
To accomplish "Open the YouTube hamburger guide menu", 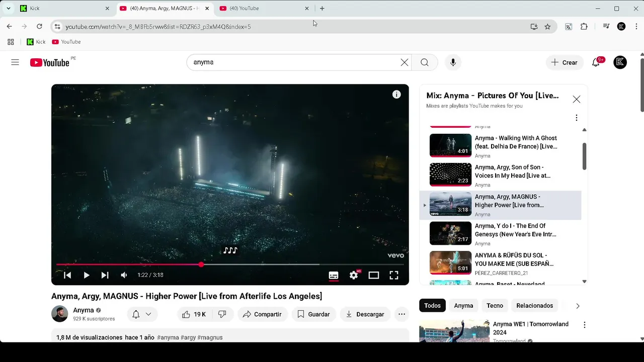I will 15,62.
